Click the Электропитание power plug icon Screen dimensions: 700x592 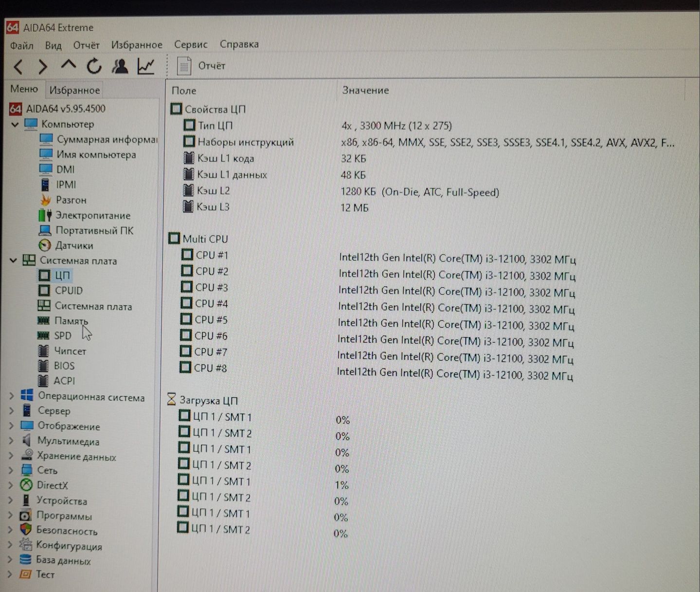45,215
